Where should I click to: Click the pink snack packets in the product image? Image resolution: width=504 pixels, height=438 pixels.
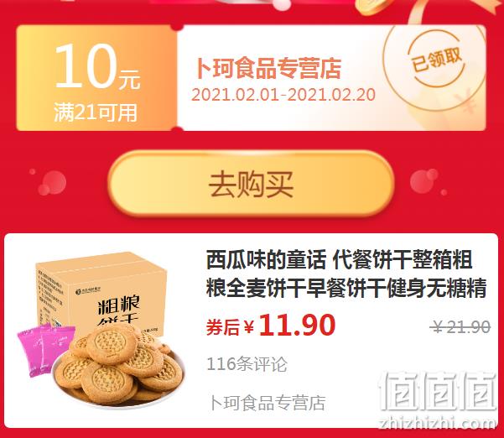click(x=45, y=350)
